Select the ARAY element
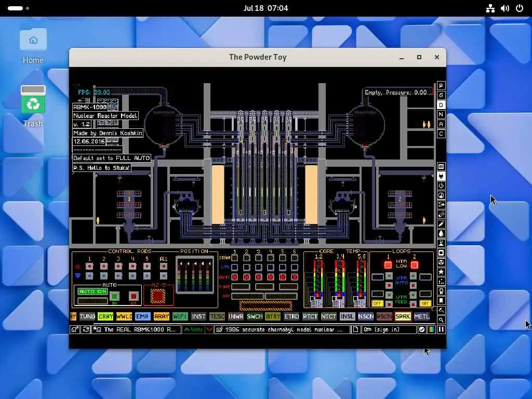The image size is (532, 399). [x=162, y=316]
